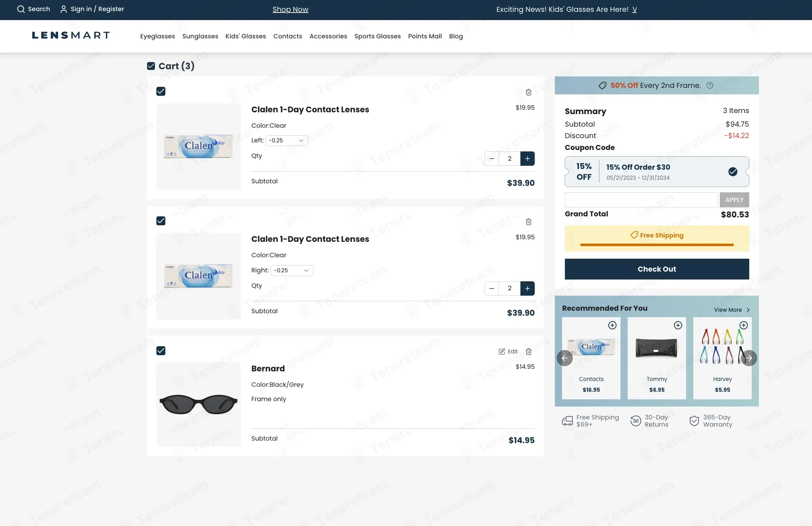Uncheck the Bernard item checkbox
The width and height of the screenshot is (812, 526).
pos(161,351)
